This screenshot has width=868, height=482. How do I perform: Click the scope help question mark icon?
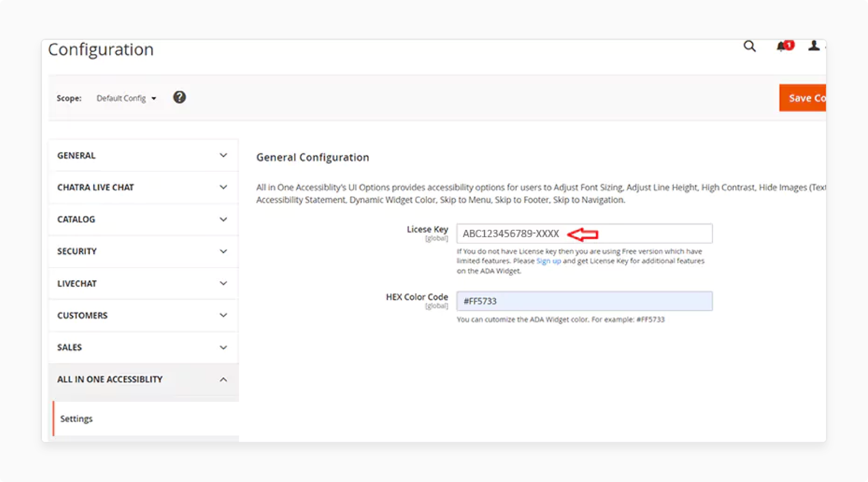(179, 97)
